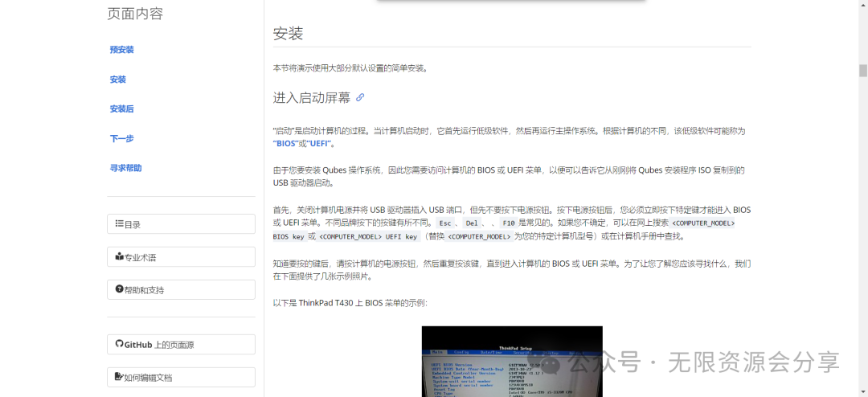Click the ThinkPad BIOS menu photo

tap(512, 361)
